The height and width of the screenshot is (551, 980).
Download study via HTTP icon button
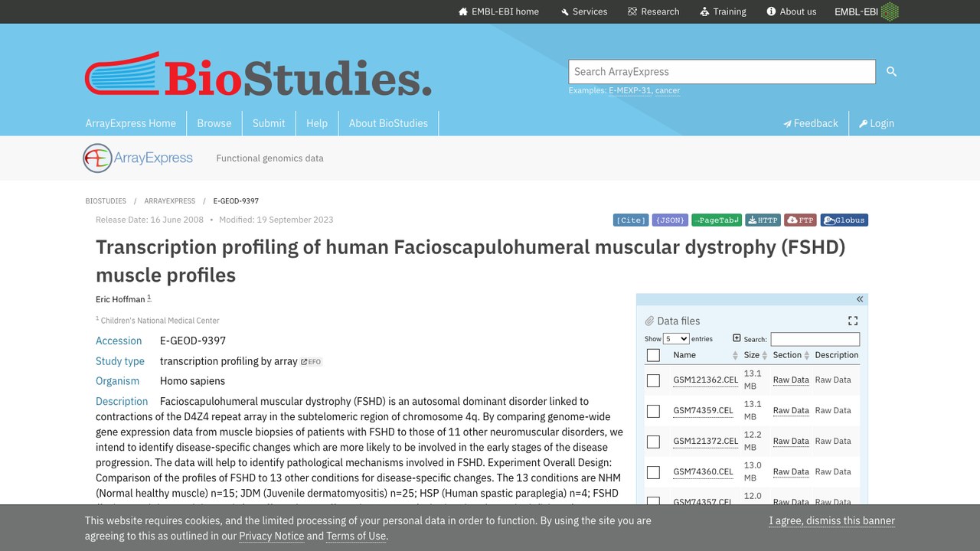click(x=763, y=220)
